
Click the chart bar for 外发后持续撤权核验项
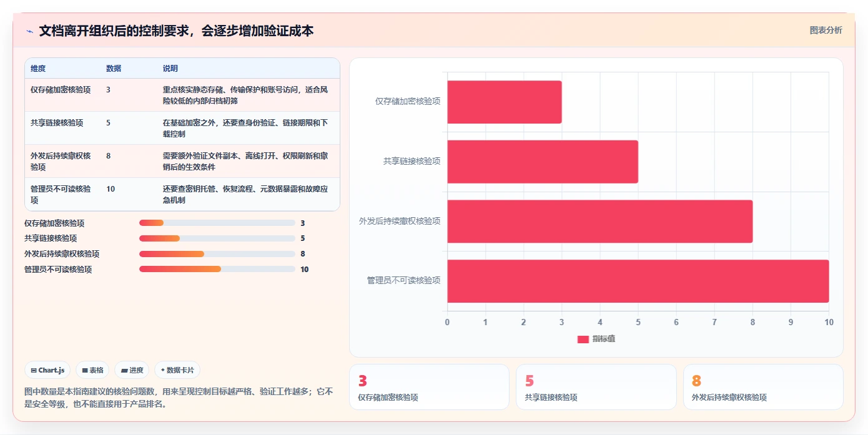coord(600,221)
